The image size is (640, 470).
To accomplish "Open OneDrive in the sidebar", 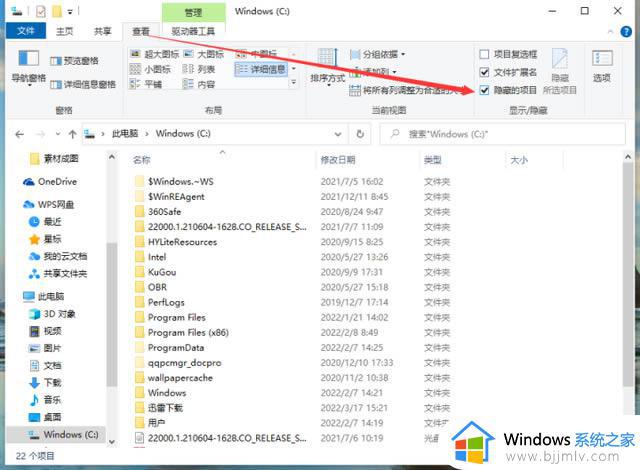I will pyautogui.click(x=50, y=182).
